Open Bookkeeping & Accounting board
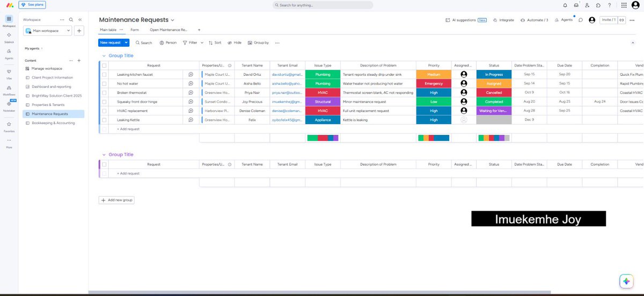The image size is (644, 296). coord(53,123)
